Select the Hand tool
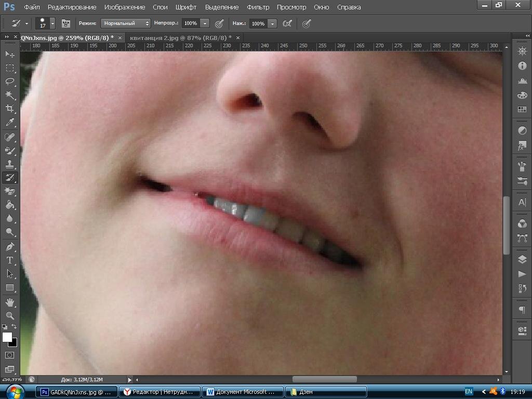Image resolution: width=532 pixels, height=399 pixels. coord(10,302)
